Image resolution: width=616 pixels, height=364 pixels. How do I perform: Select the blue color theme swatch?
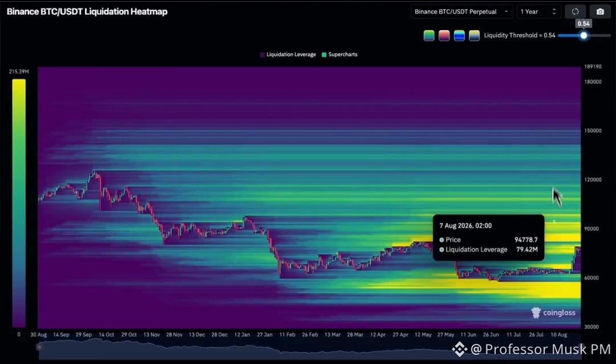pos(459,35)
